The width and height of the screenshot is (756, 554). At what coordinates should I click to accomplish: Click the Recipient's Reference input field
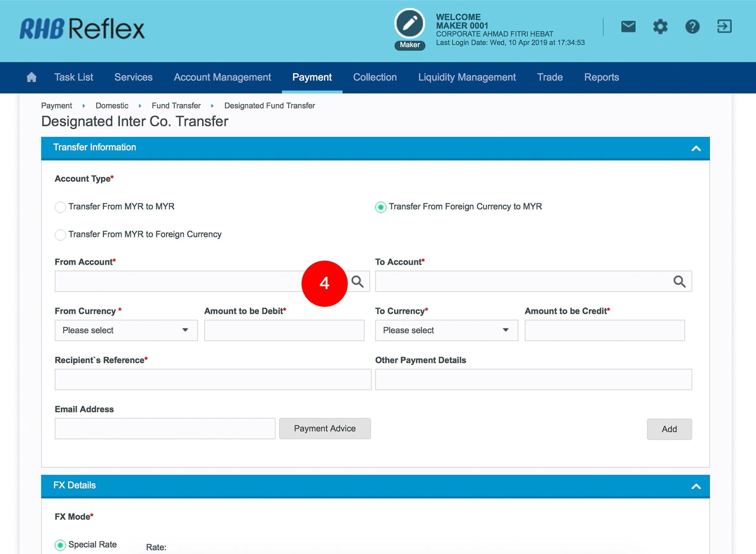tap(213, 379)
